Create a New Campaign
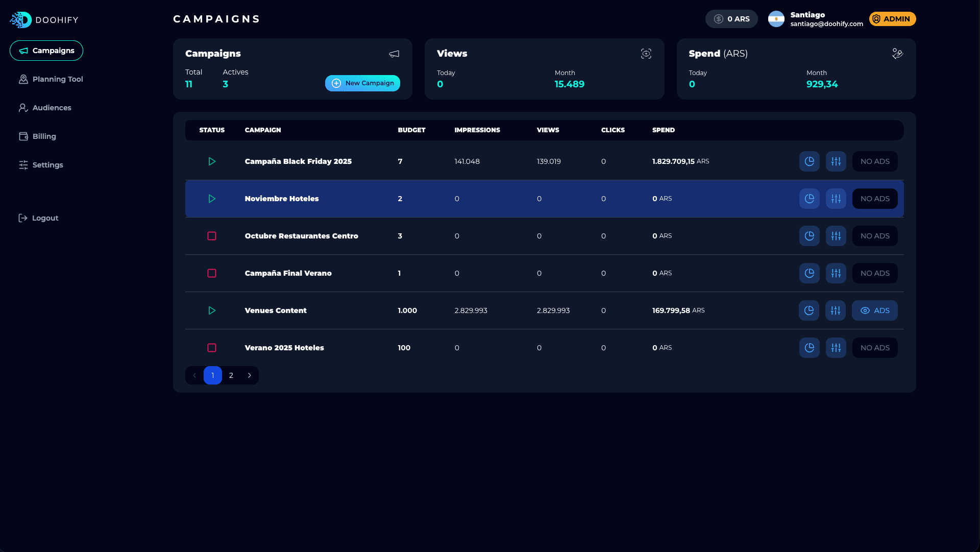This screenshot has height=552, width=980. point(362,83)
